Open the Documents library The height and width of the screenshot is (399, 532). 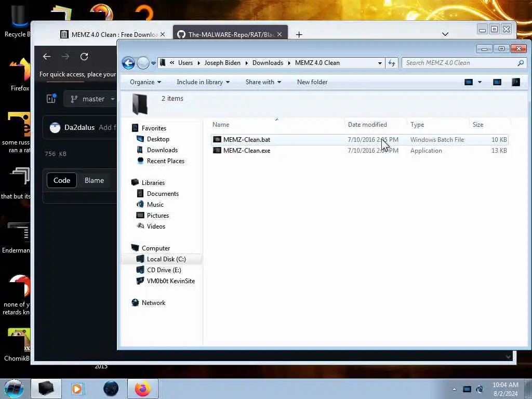[163, 193]
